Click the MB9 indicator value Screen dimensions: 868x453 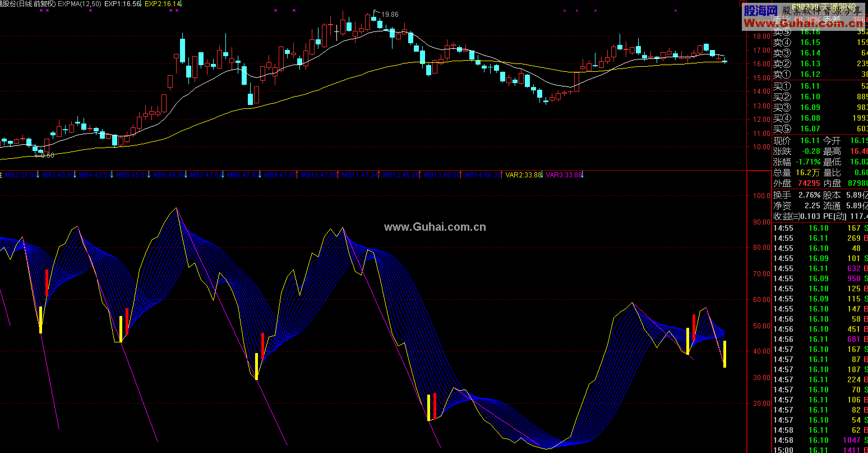pos(279,175)
